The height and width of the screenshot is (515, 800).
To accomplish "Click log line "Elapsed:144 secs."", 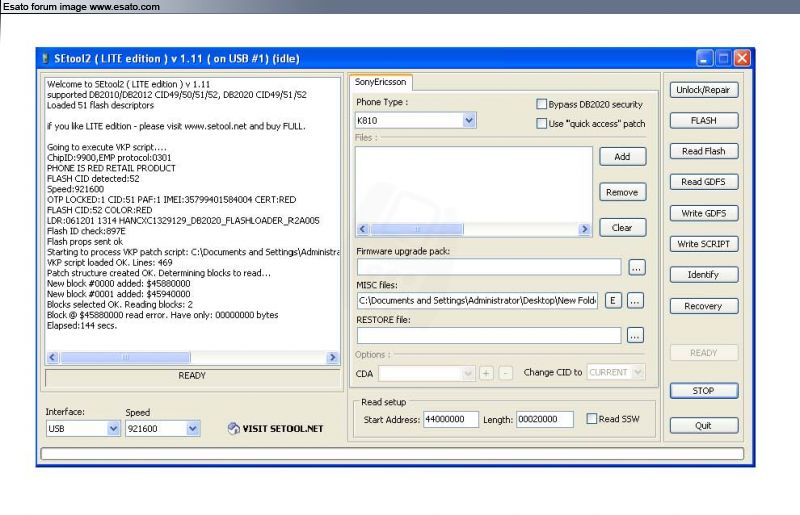I will [x=82, y=326].
